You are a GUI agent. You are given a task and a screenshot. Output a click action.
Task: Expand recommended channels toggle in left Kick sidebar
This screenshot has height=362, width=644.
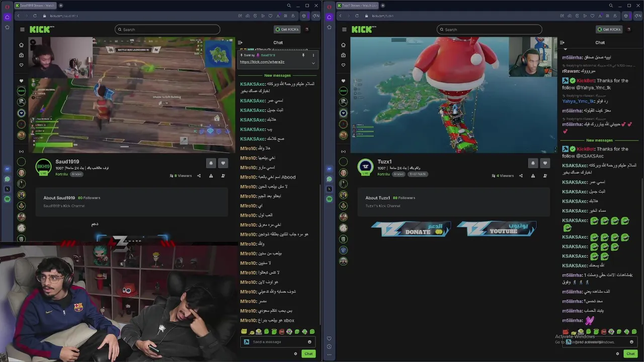coord(21,151)
